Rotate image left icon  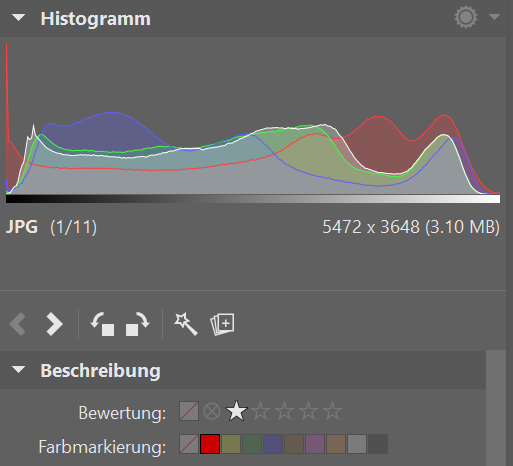103,324
